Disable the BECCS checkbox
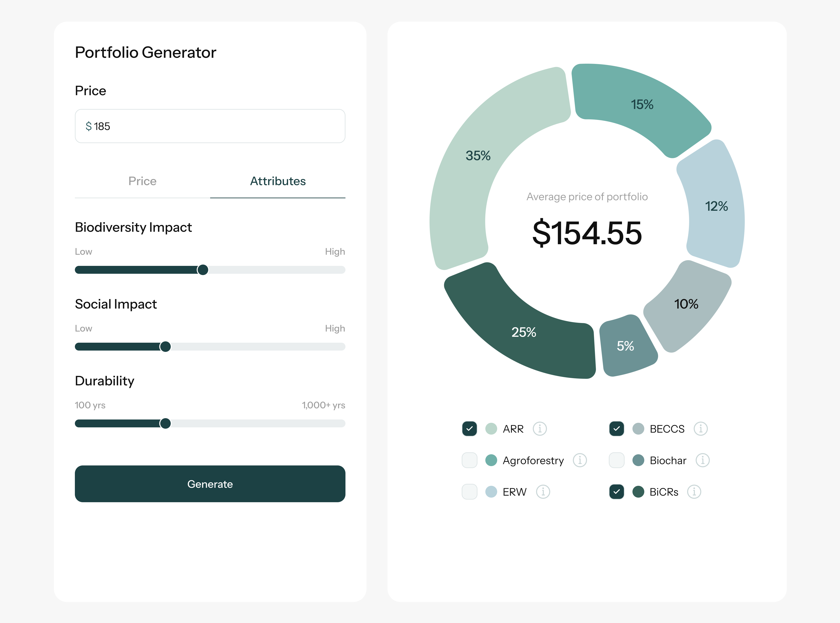Viewport: 840px width, 623px height. click(616, 429)
